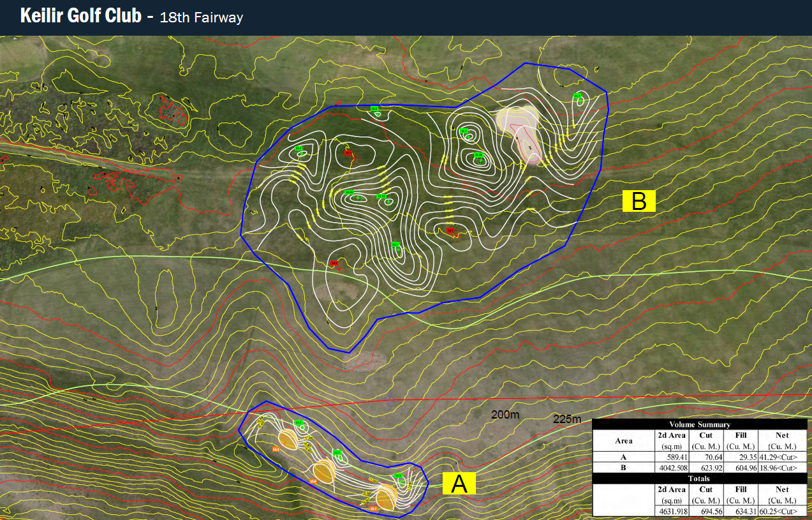Viewport: 812px width, 520px height.
Task: Click the yellow area label B
Action: click(x=639, y=201)
